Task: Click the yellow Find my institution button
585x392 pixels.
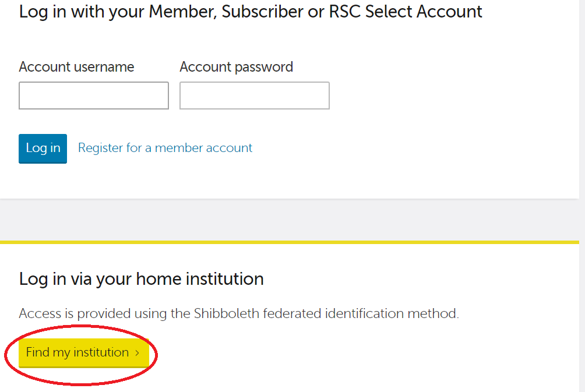Action: click(77, 352)
